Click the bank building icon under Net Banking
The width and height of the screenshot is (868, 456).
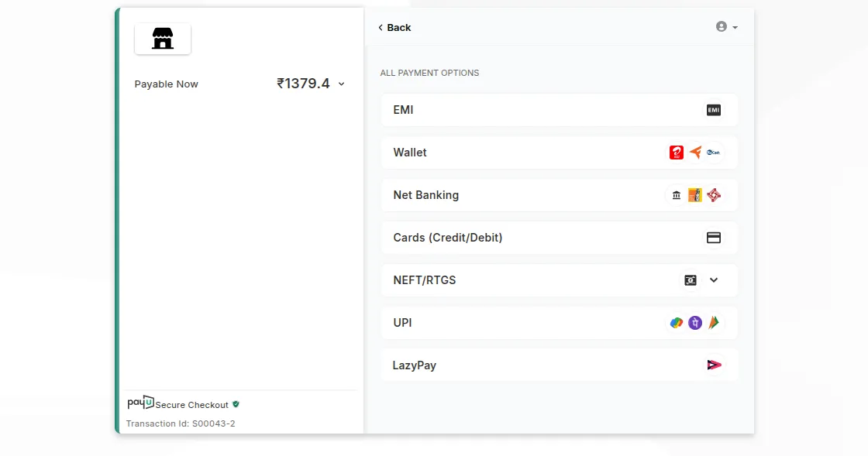[677, 195]
